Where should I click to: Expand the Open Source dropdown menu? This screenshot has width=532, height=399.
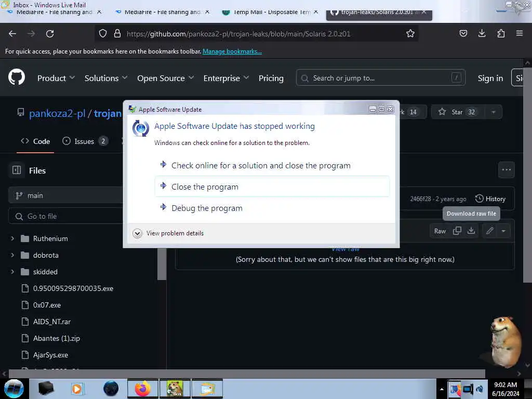(x=166, y=78)
